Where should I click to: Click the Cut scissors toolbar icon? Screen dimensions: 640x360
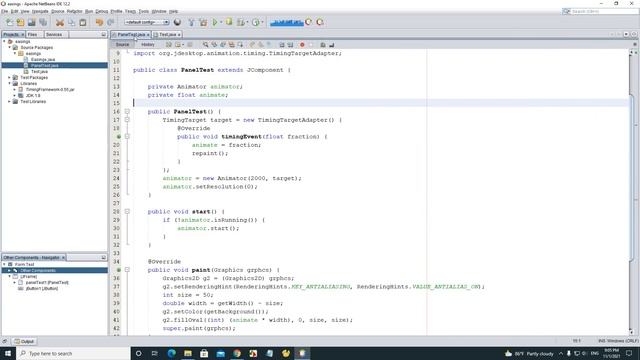click(x=60, y=22)
